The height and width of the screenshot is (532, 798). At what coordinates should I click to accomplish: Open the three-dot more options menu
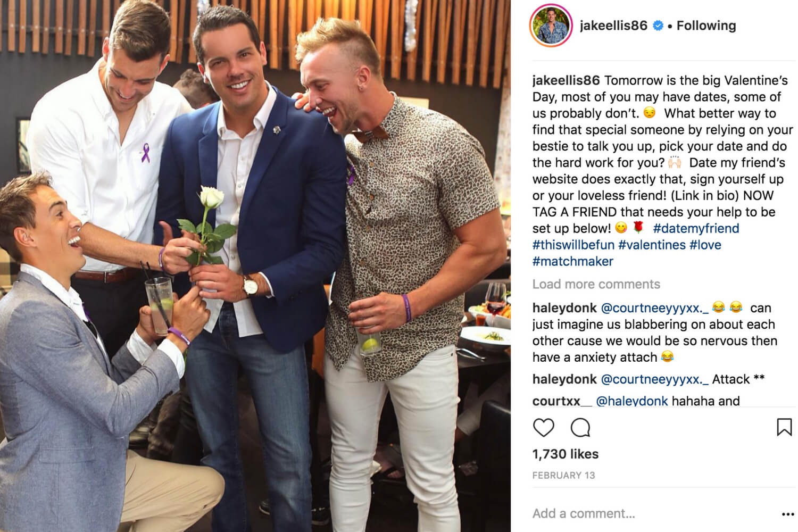click(x=788, y=514)
